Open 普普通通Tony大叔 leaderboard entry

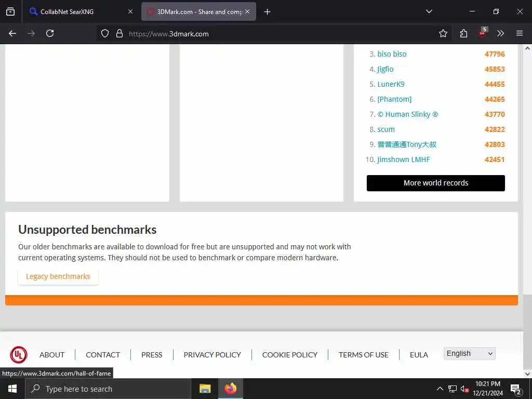tap(407, 144)
